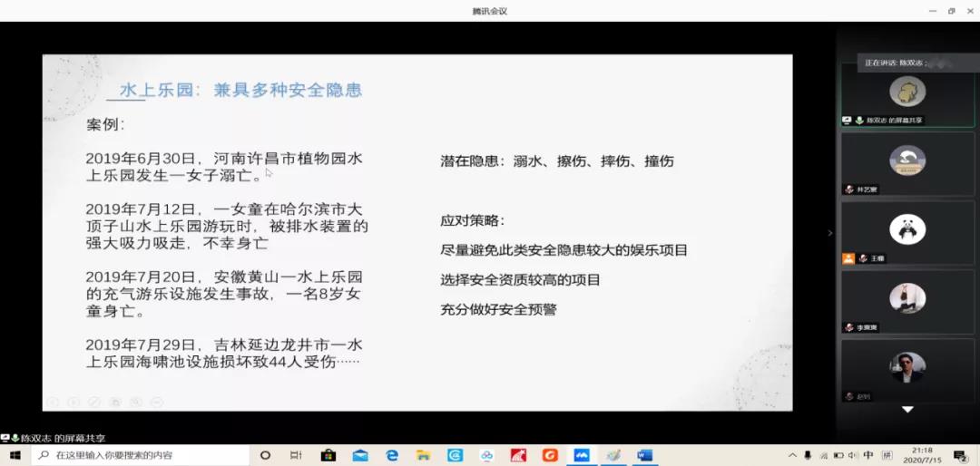
Task: Open Microsoft Edge from the taskbar
Action: pos(392,455)
